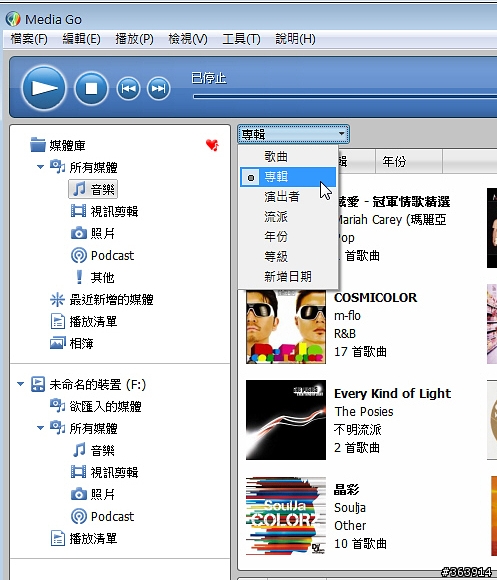Select the 晶彩 Soulja album cover

(286, 516)
